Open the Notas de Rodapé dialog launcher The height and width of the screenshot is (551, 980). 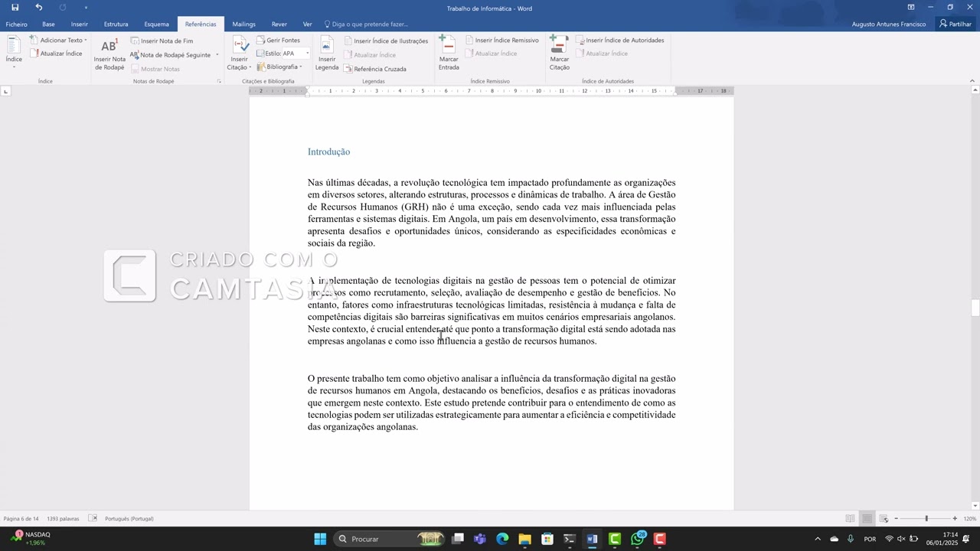pos(219,80)
